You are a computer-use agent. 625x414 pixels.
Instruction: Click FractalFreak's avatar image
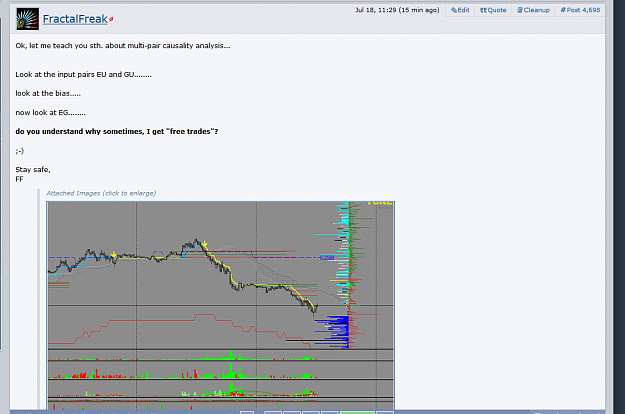[x=28, y=19]
